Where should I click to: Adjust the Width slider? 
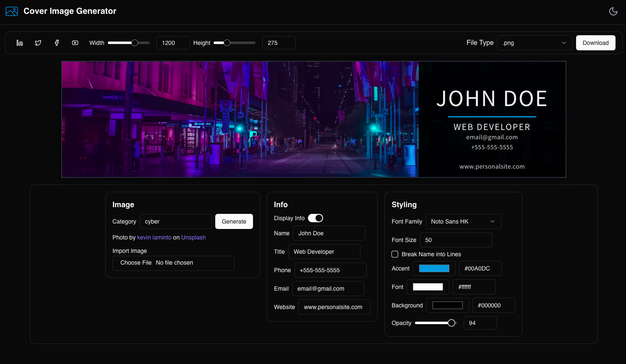[x=129, y=43]
